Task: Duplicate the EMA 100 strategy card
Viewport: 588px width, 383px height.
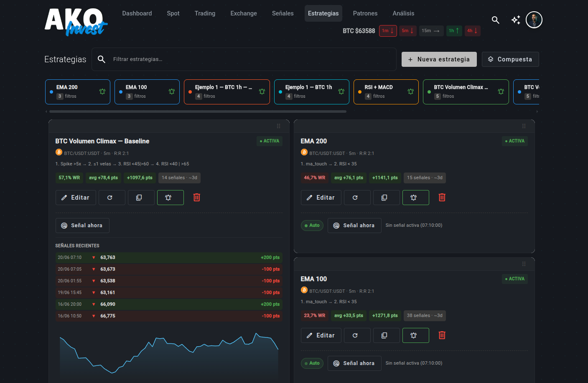Action: [x=387, y=335]
